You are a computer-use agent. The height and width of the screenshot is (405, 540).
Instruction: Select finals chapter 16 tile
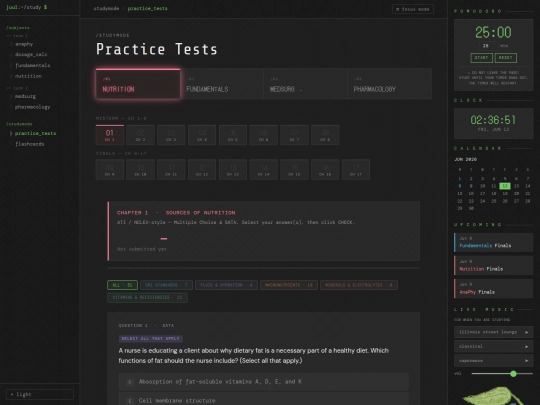[x=325, y=169]
